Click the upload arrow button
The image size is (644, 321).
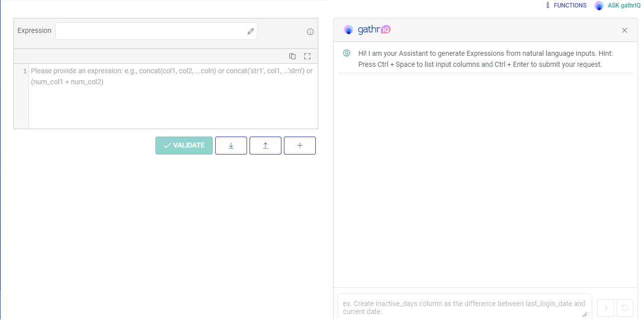tap(265, 146)
